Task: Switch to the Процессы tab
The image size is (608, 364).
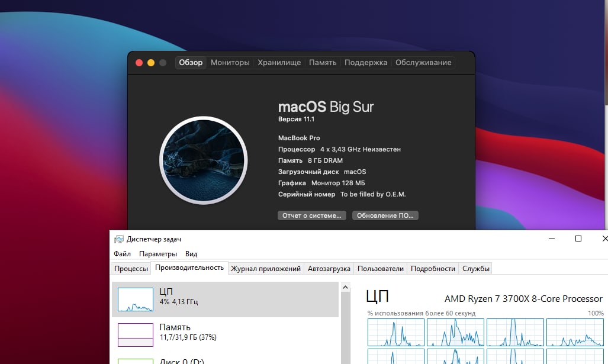Action: tap(131, 269)
